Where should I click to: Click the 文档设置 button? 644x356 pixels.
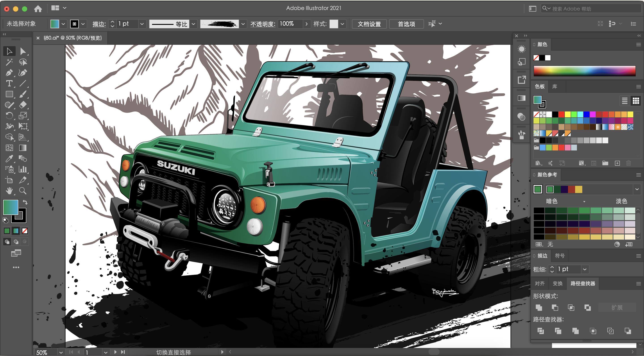369,24
